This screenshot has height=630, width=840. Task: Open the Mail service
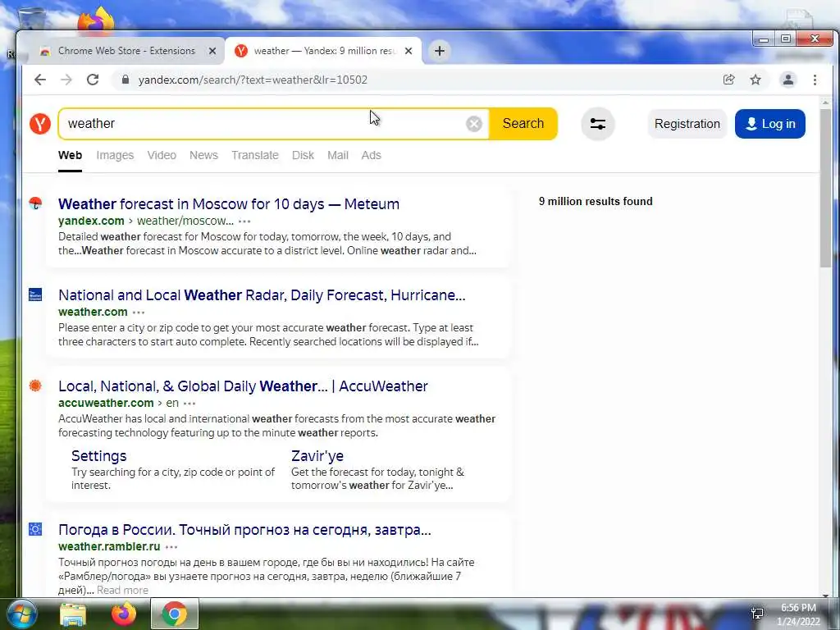[x=338, y=155]
